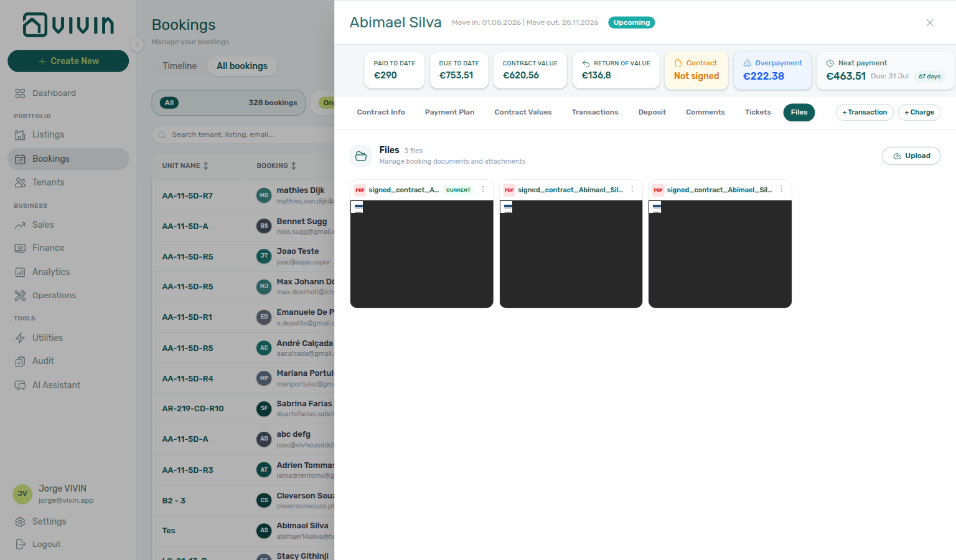This screenshot has width=956, height=560.
Task: Select Abimael Silva in bookings list
Action: point(243,531)
